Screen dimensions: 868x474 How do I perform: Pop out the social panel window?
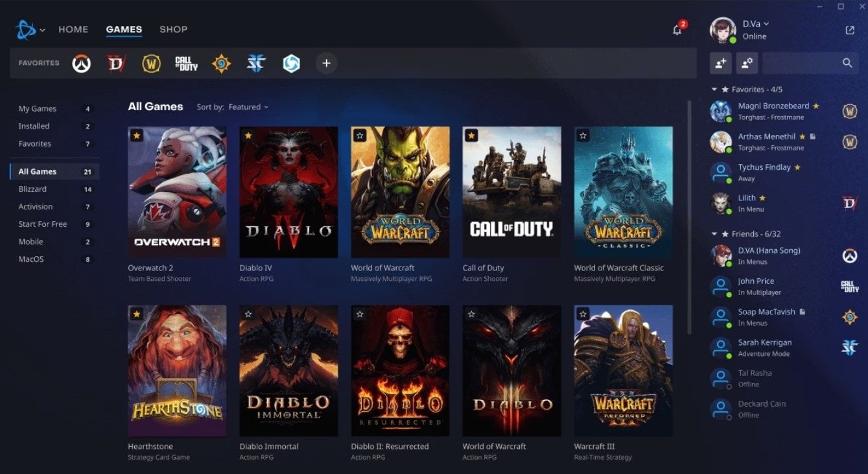click(x=850, y=30)
